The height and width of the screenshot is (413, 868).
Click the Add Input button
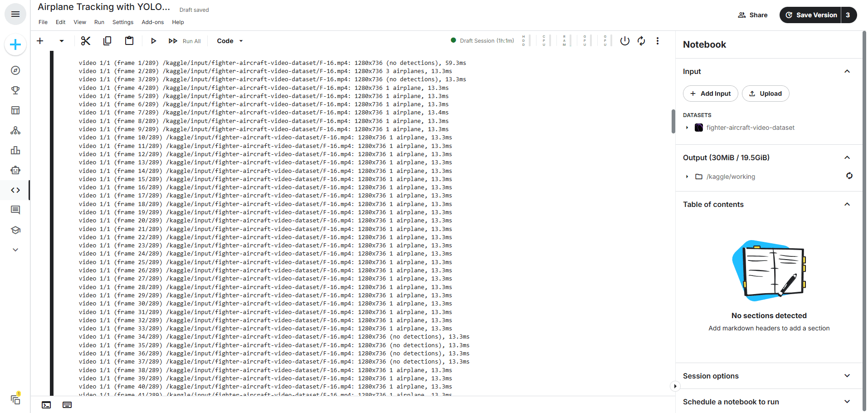[710, 93]
